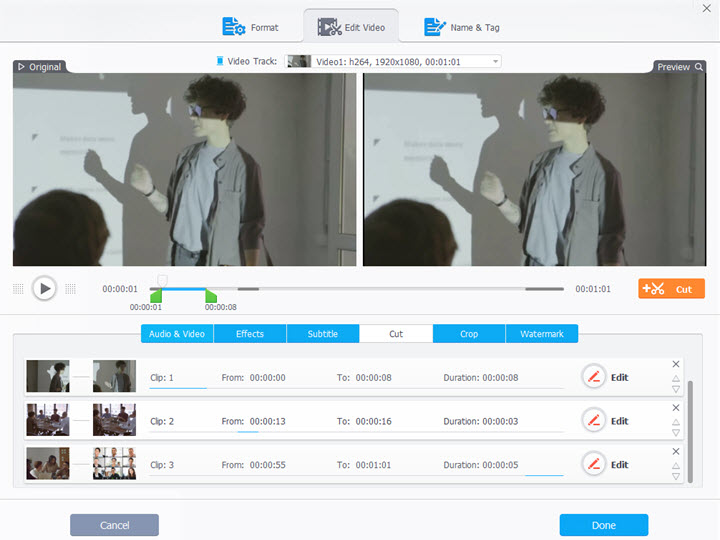This screenshot has width=720, height=540.
Task: Click the Format gear document icon
Action: tap(234, 27)
